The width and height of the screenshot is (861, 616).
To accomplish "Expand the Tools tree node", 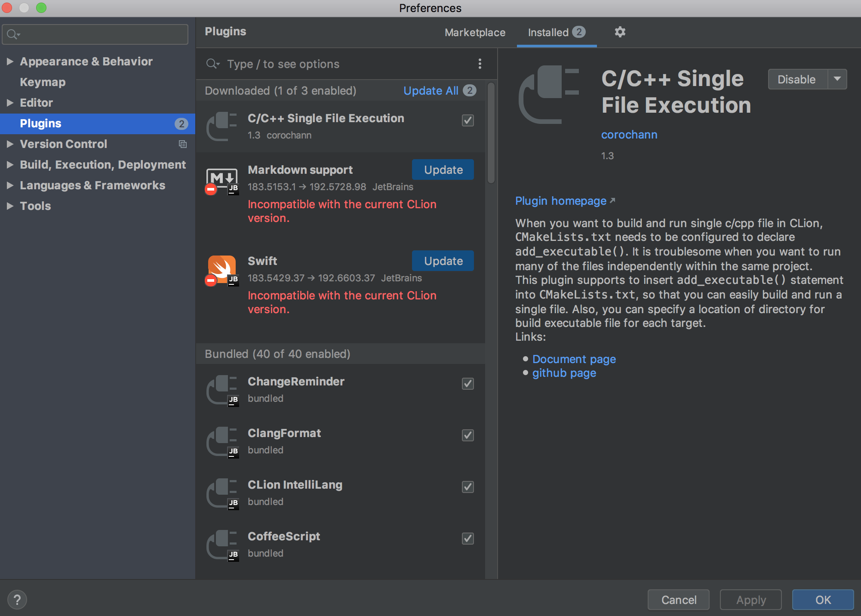I will [x=10, y=206].
